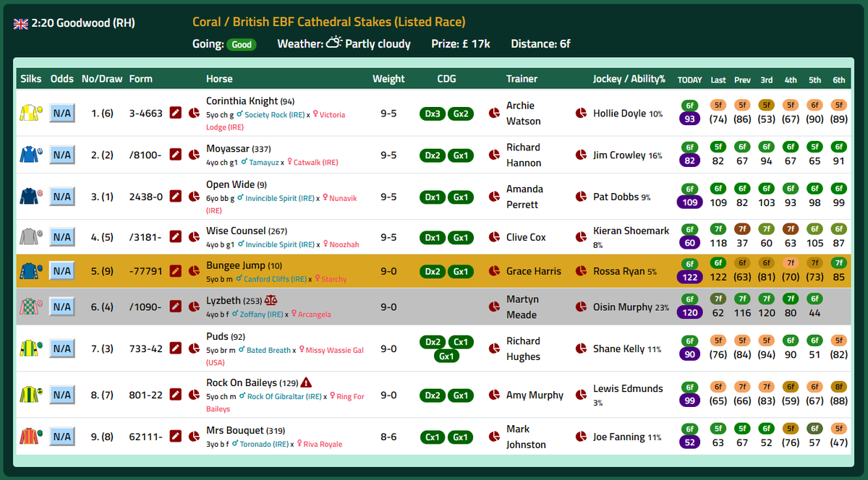Screen dimensions: 868x480
Task: Sort by the TODAY column header
Action: point(689,80)
